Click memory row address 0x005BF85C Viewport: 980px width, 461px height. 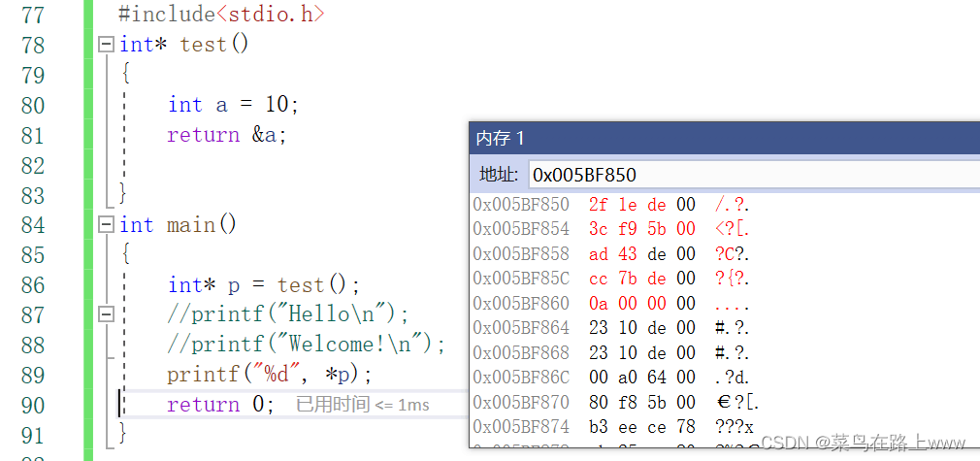521,278
